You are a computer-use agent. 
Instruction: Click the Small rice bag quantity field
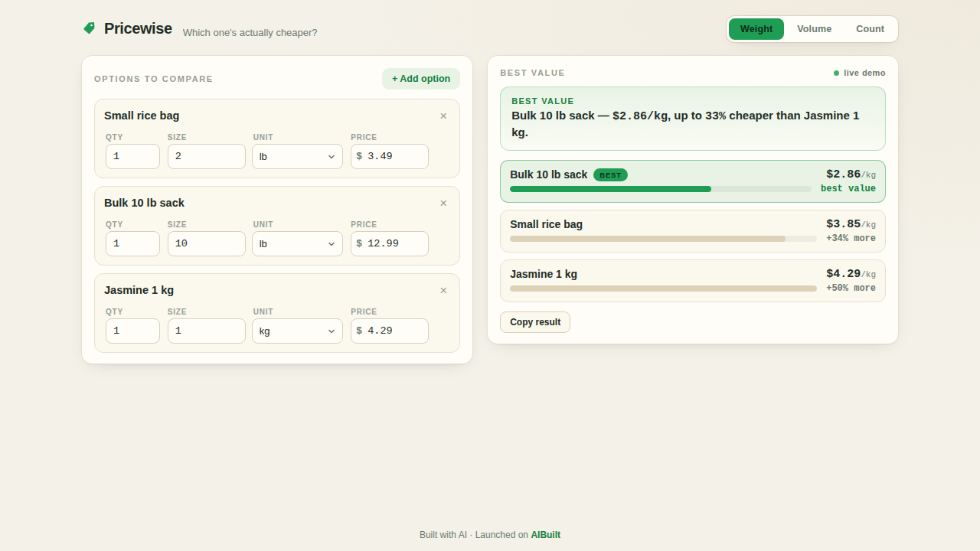[x=132, y=156]
